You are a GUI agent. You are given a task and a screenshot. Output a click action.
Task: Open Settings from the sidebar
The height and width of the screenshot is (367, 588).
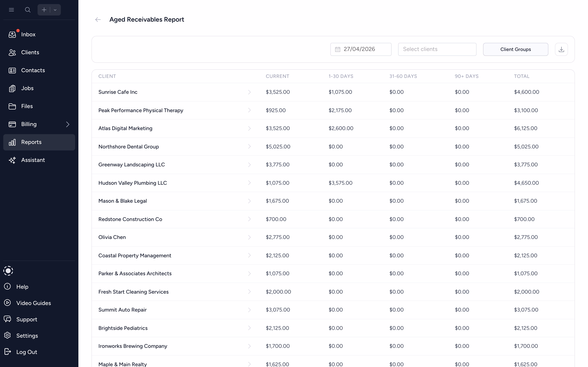(x=27, y=336)
